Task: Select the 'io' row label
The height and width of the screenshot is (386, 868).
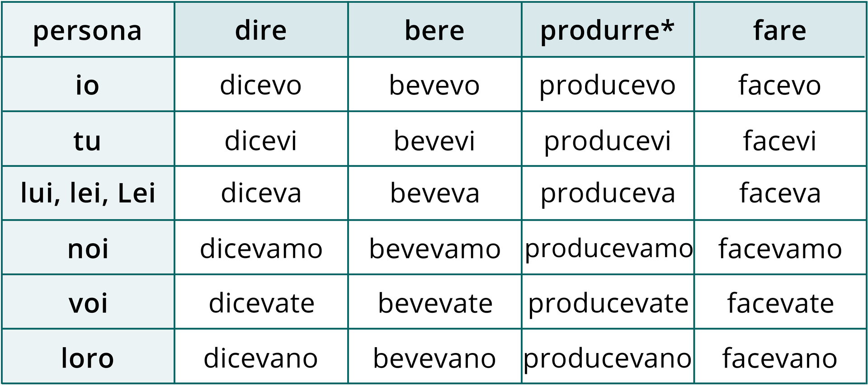Action: (87, 85)
